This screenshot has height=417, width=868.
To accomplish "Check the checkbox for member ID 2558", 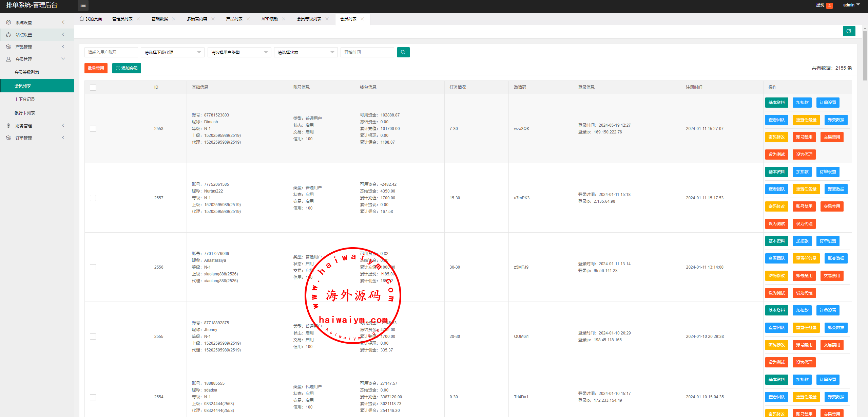I will 93,129.
